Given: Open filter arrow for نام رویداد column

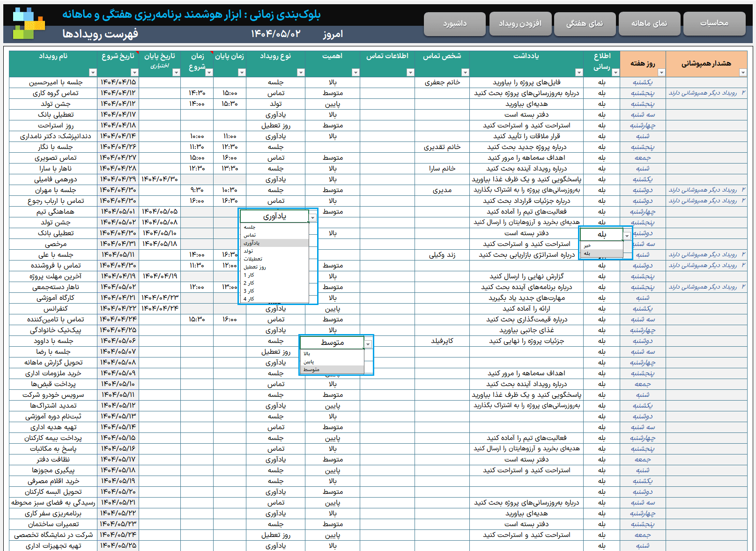Looking at the screenshot, I should pos(93,72).
